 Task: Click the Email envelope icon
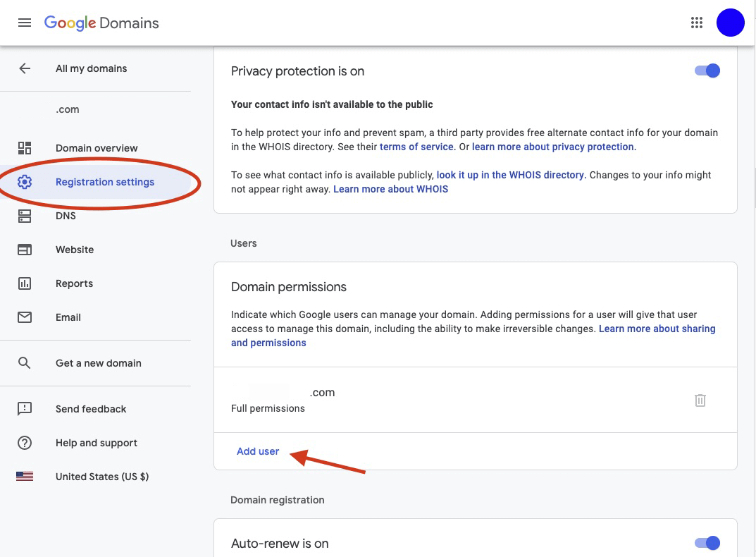(25, 317)
